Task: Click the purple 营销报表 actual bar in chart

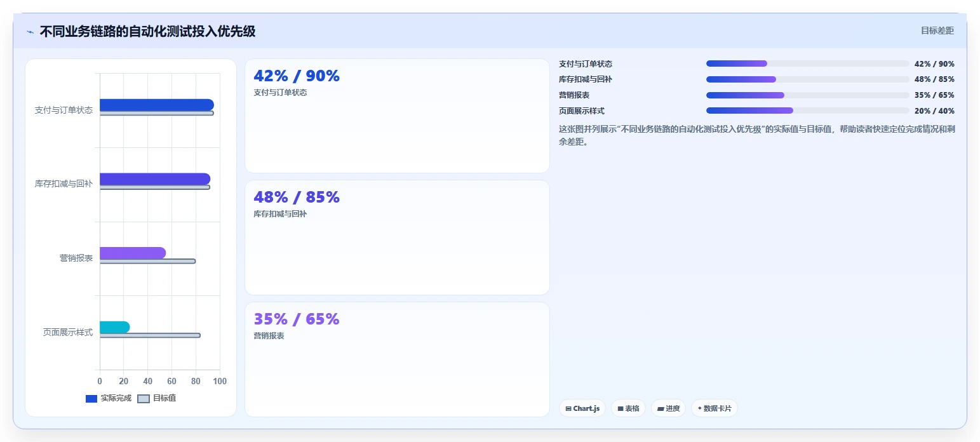Action: tap(132, 253)
